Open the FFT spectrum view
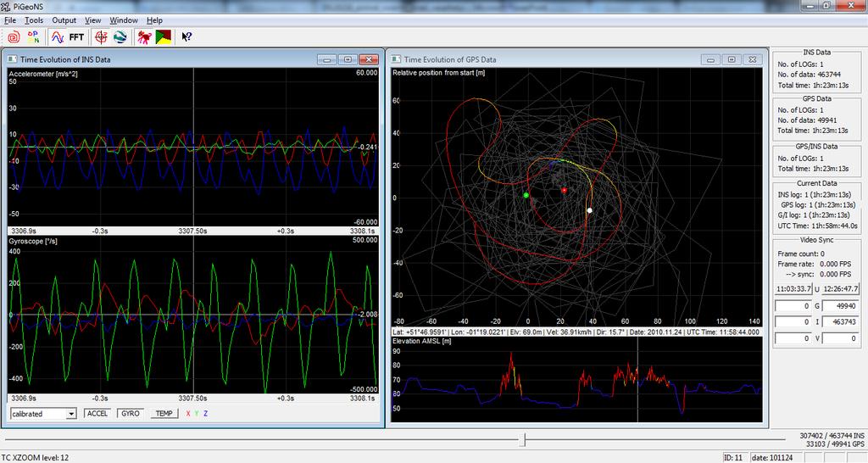The width and height of the screenshot is (868, 463). (x=76, y=37)
